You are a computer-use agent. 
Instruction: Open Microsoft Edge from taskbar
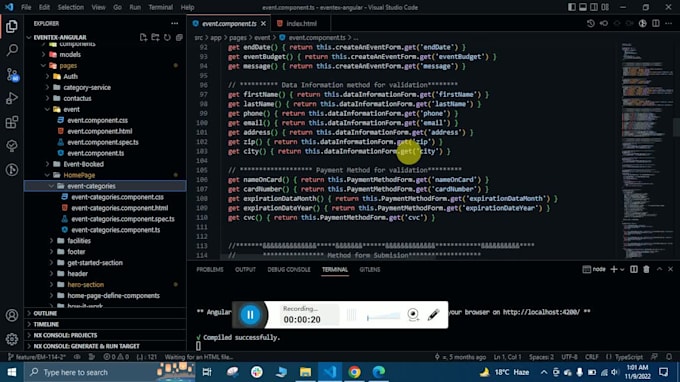(x=379, y=372)
